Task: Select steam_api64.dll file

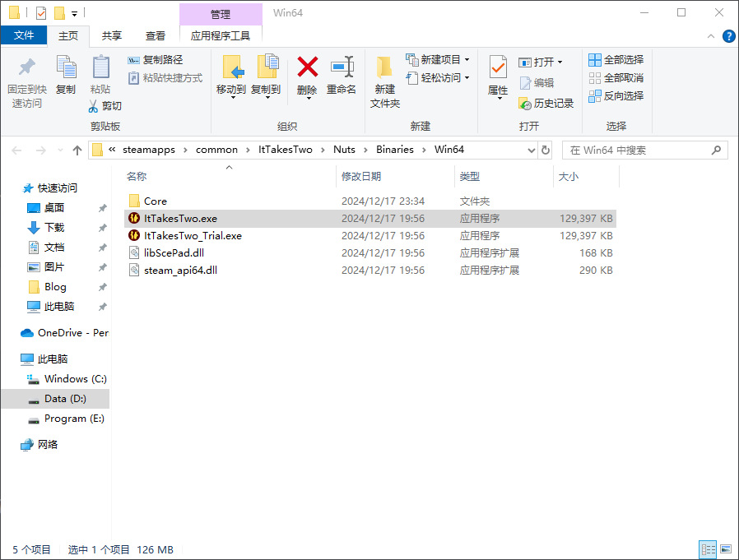Action: [x=370, y=271]
